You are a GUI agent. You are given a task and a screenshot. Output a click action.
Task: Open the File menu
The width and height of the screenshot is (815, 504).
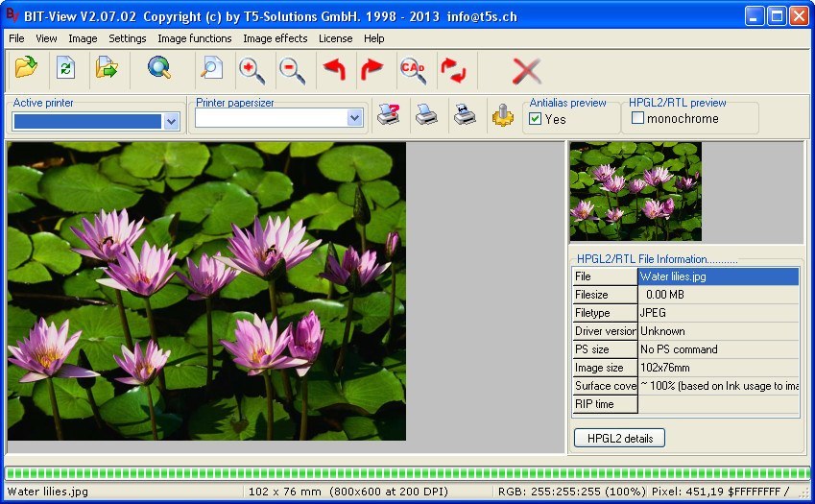[x=16, y=38]
